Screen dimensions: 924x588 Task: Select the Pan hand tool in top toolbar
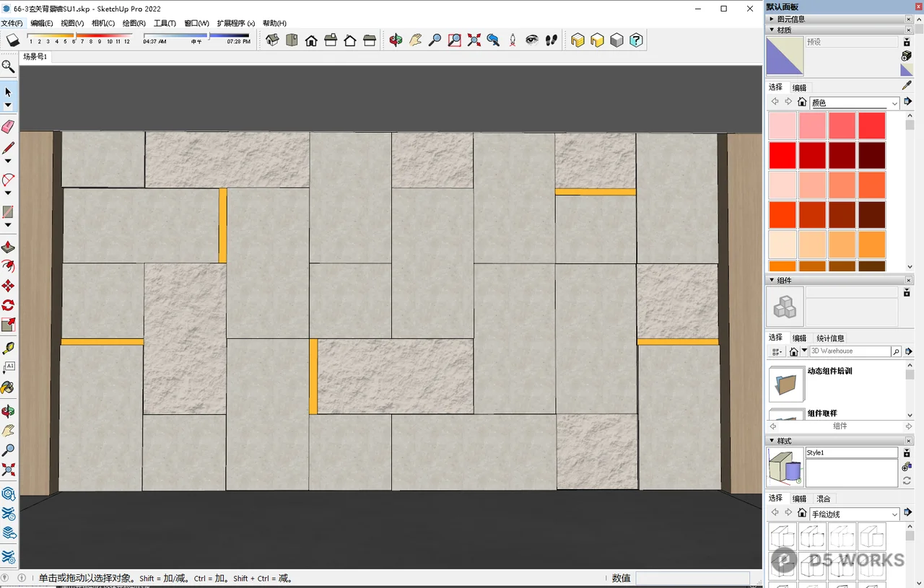pos(415,40)
